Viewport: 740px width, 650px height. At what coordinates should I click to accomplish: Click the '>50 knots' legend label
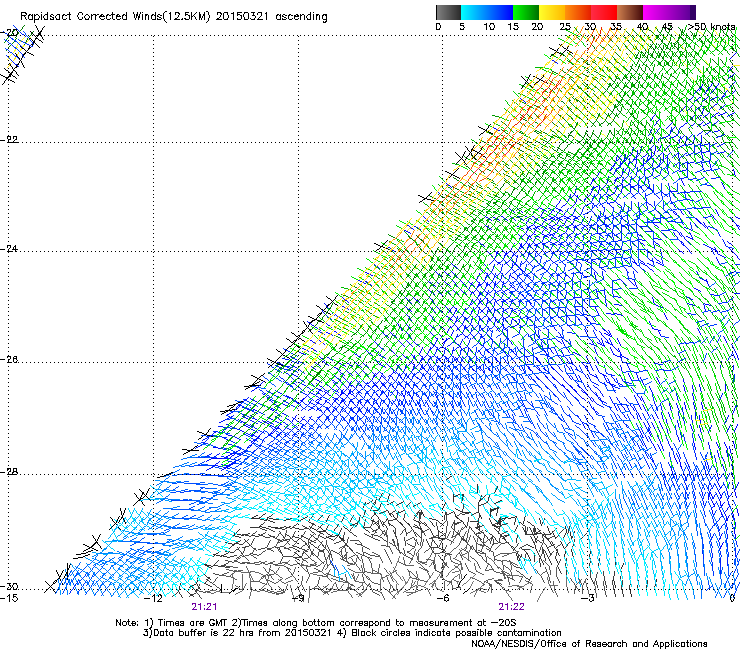pos(711,27)
